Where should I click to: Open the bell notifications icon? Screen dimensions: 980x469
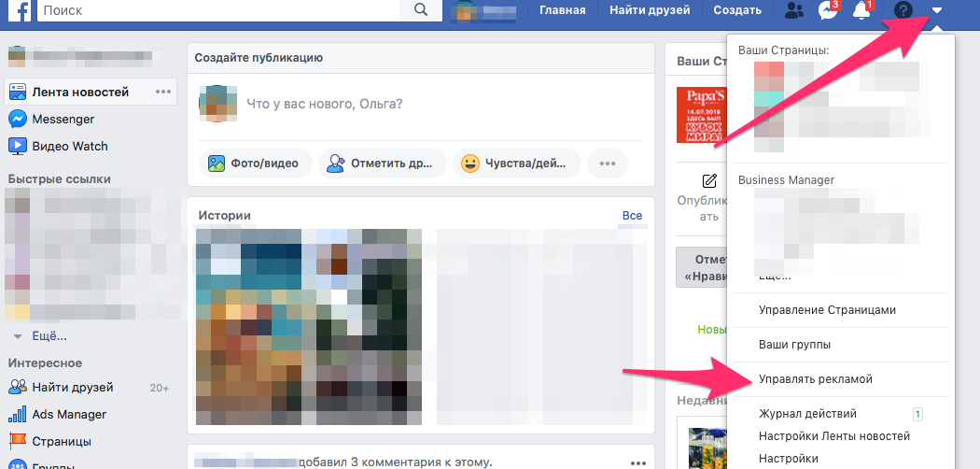click(862, 10)
